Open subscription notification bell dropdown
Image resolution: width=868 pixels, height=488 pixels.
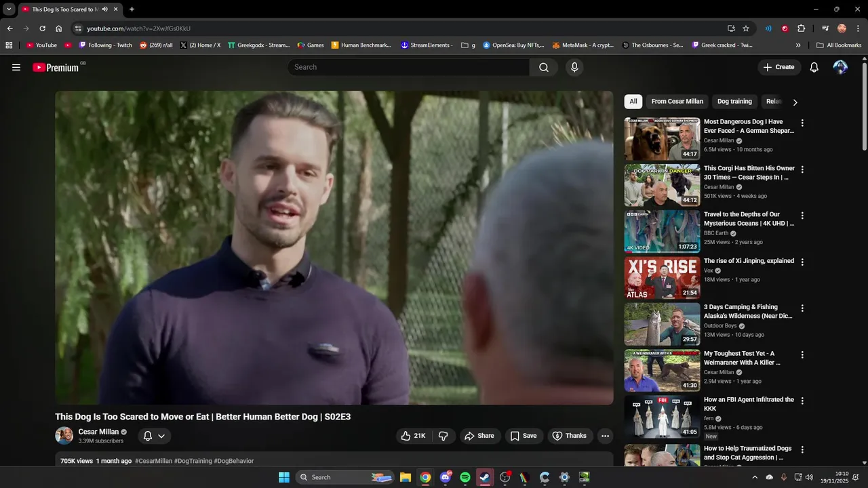155,436
